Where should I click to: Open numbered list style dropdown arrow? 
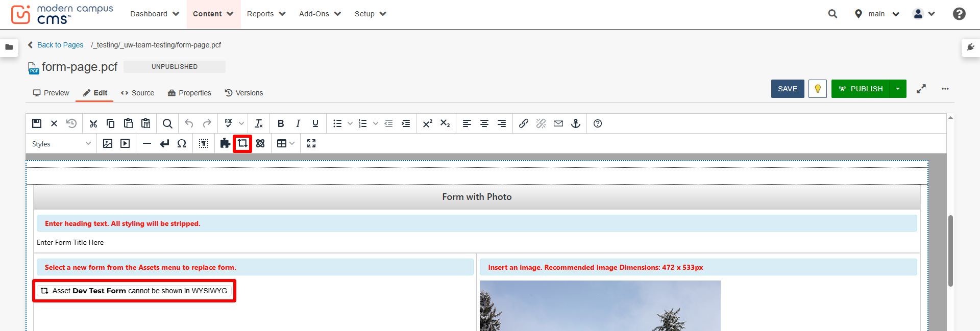click(376, 123)
